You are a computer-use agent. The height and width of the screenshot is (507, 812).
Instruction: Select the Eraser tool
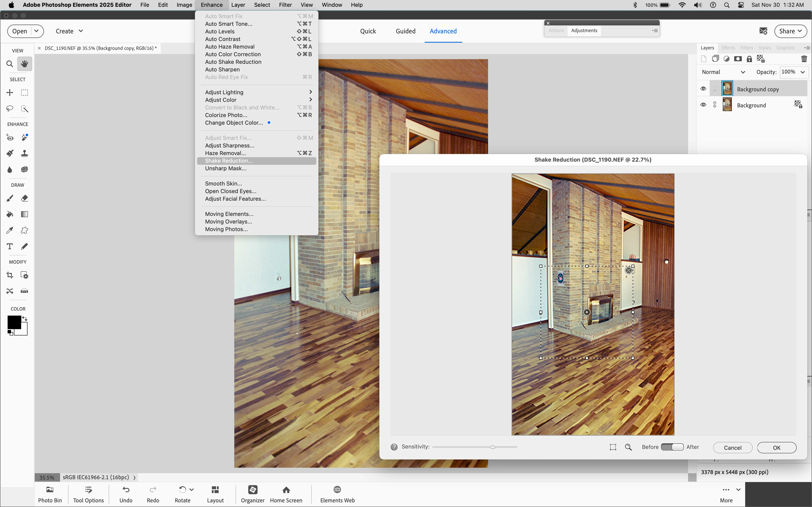(x=25, y=198)
